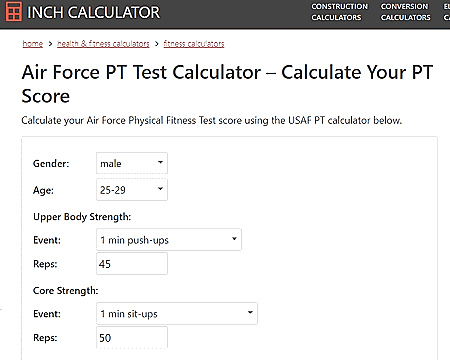Image resolution: width=450 pixels, height=360 pixels.
Task: Click the sit-ups Reps input field
Action: pyautogui.click(x=132, y=337)
